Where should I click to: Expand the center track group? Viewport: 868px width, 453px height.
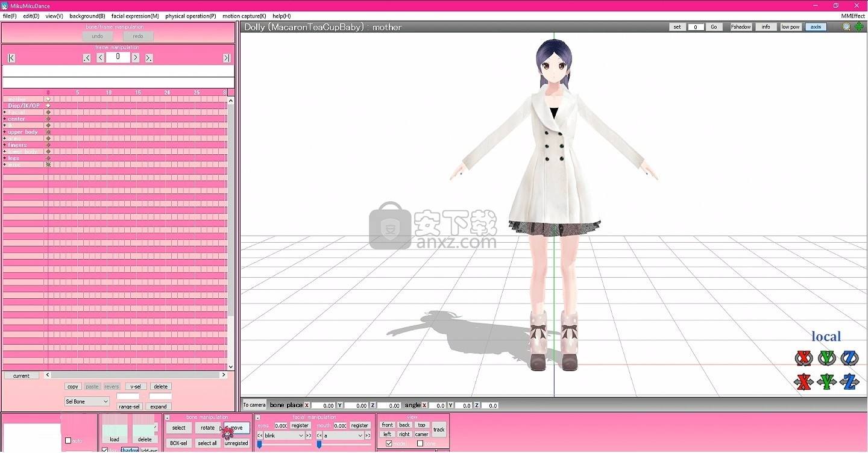coord(5,119)
